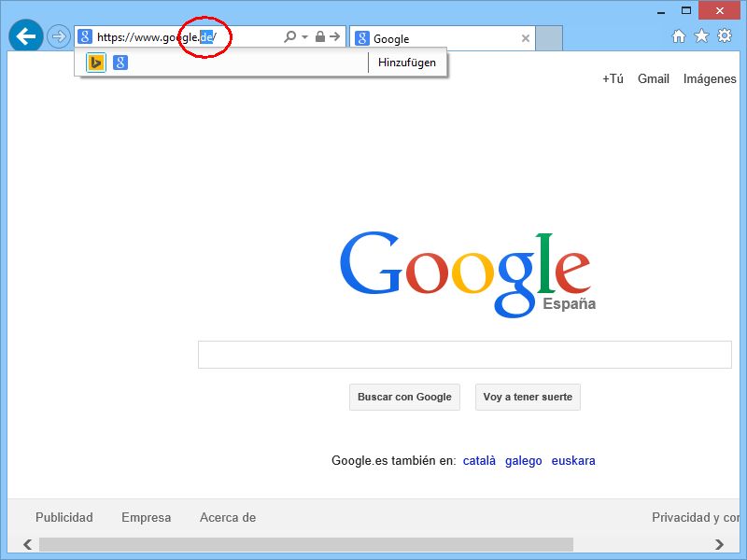This screenshot has height=560, width=747.
Task: Click the forward navigation arrow
Action: 59,36
